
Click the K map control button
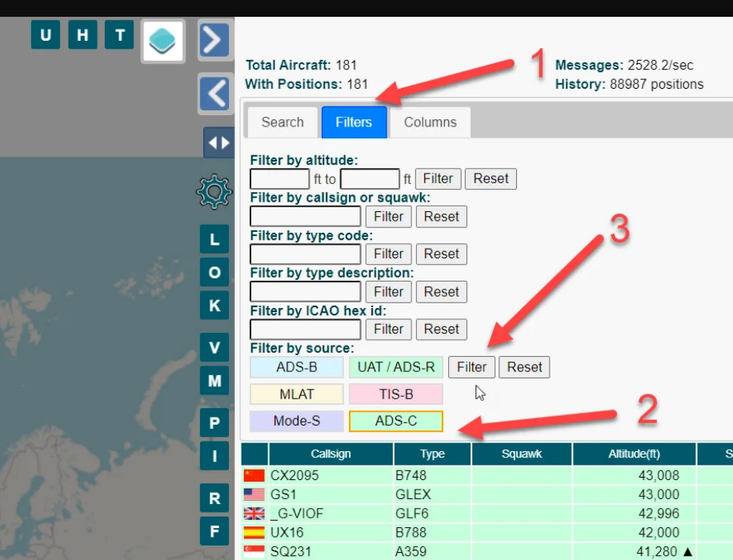pos(214,306)
